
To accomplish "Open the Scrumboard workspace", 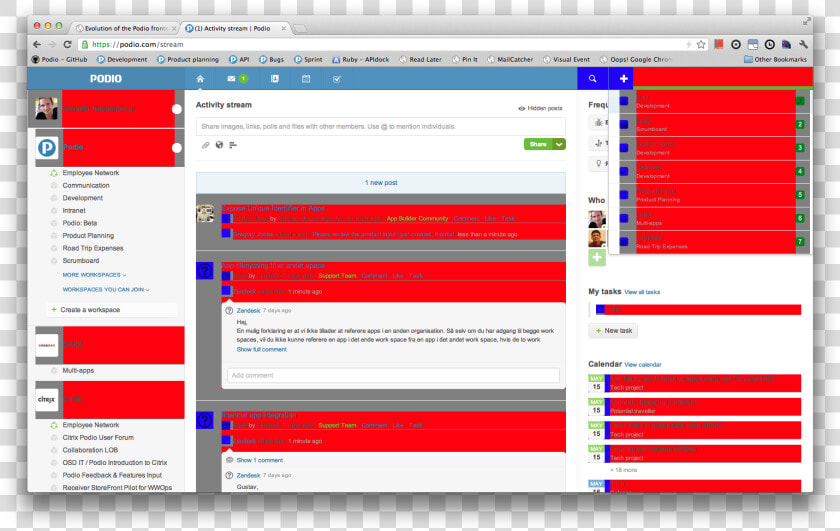I will (81, 260).
